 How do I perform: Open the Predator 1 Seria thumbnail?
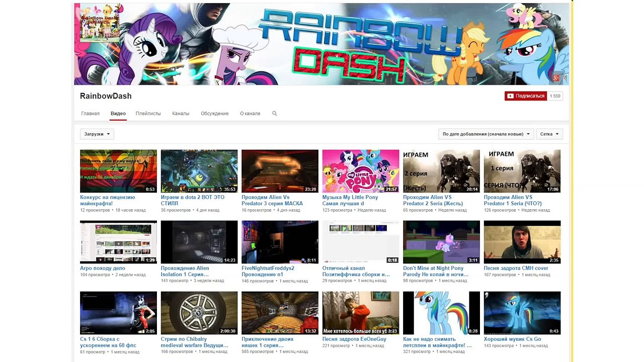tap(522, 171)
